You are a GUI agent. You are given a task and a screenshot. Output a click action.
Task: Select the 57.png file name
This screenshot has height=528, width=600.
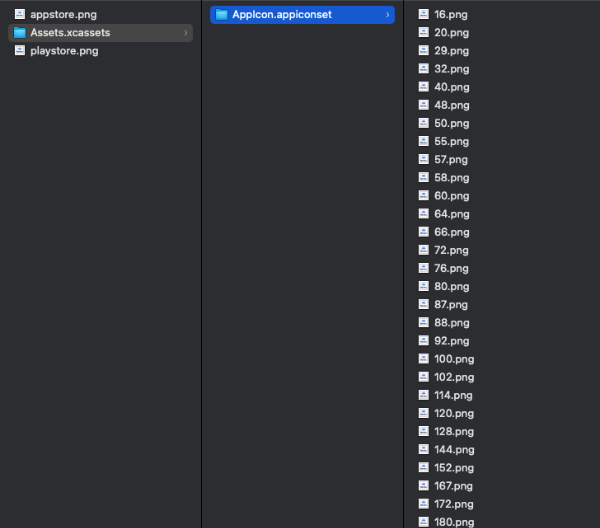point(451,160)
